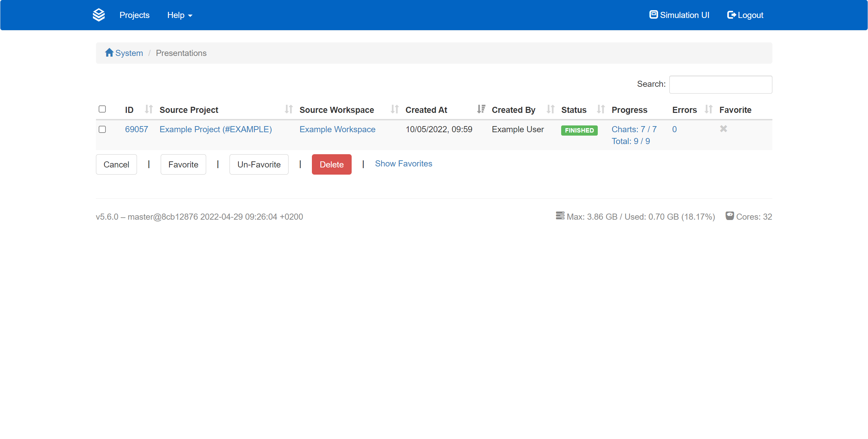Toggle the select-all header checkbox

(x=102, y=109)
